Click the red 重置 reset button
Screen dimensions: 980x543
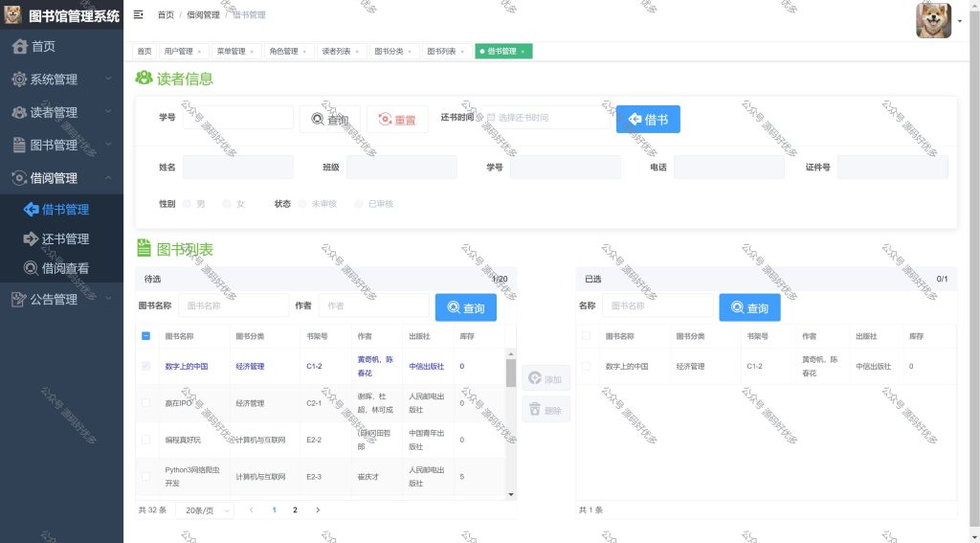click(397, 119)
